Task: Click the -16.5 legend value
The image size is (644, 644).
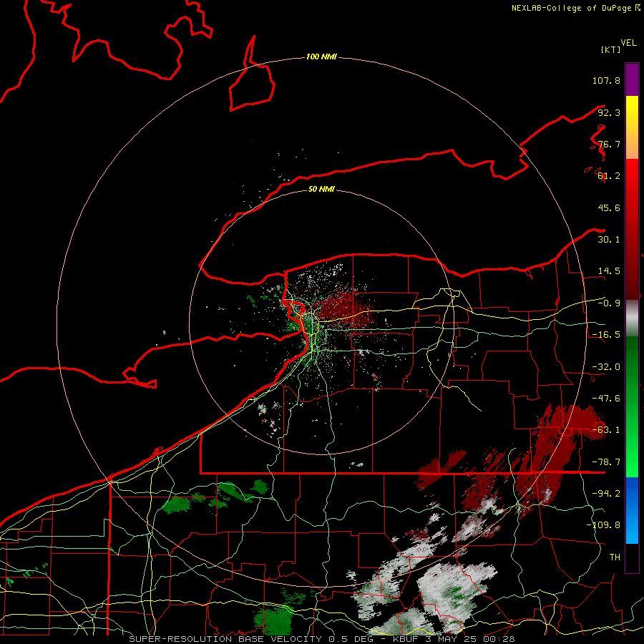Action: tap(606, 335)
